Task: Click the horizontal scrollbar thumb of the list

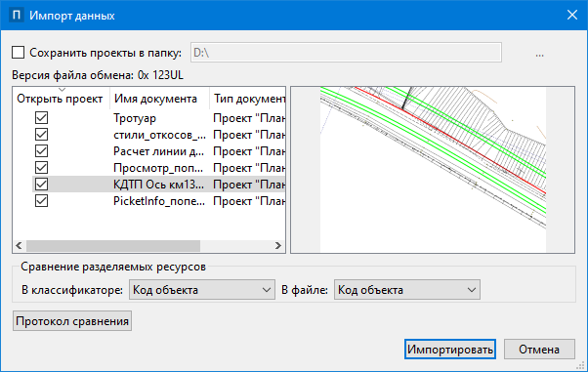Action: tap(113, 246)
